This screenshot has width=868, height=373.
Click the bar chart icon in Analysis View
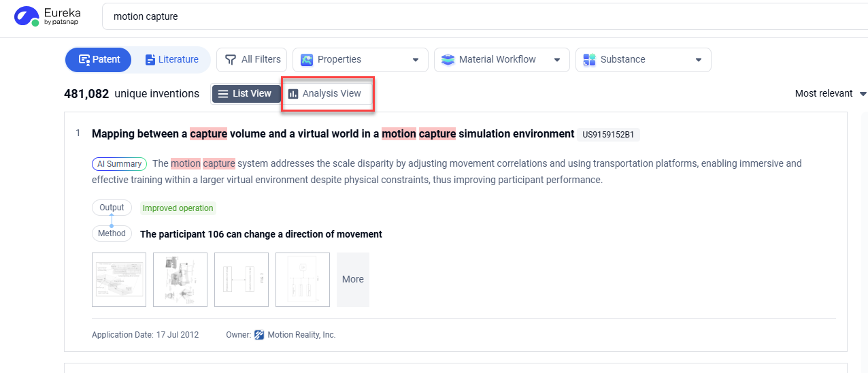293,94
